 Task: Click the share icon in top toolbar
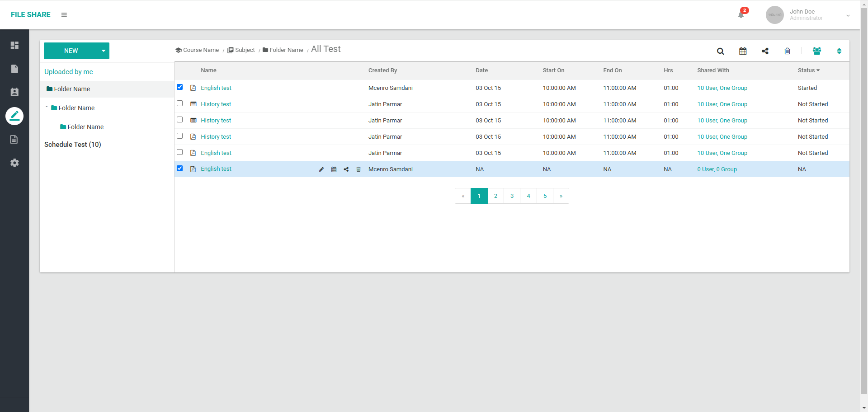765,51
